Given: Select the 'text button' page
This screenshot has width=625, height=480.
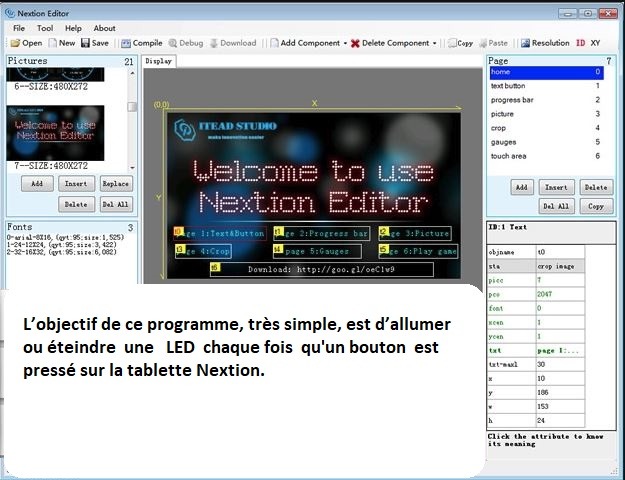Looking at the screenshot, I should click(x=546, y=86).
